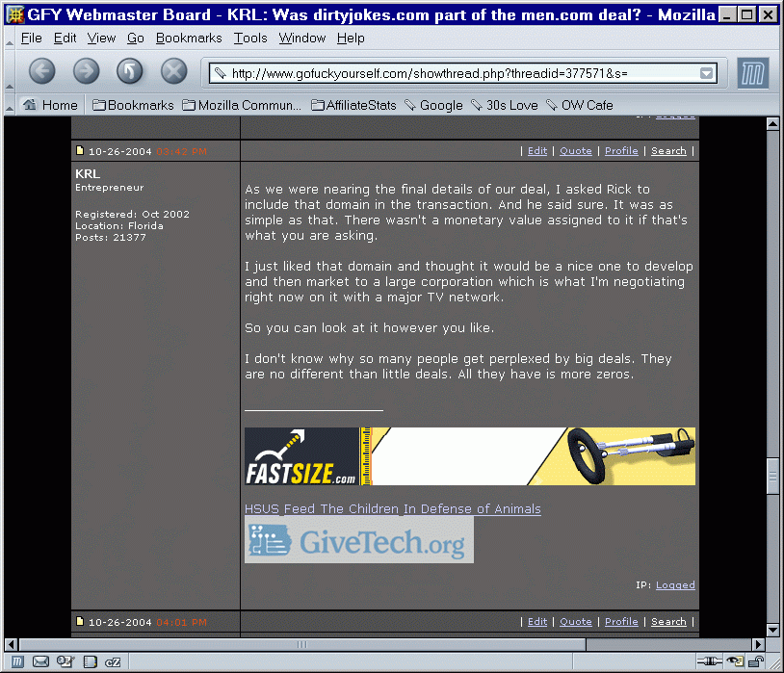784x673 pixels.
Task: Open ChatZilla cZ icon in status bar
Action: [113, 662]
